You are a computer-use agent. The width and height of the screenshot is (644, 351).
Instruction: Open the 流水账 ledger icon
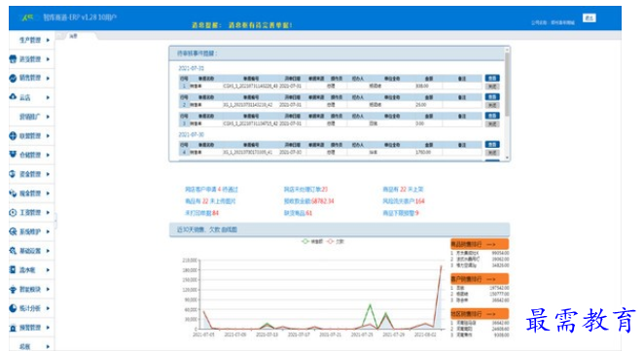tap(13, 269)
